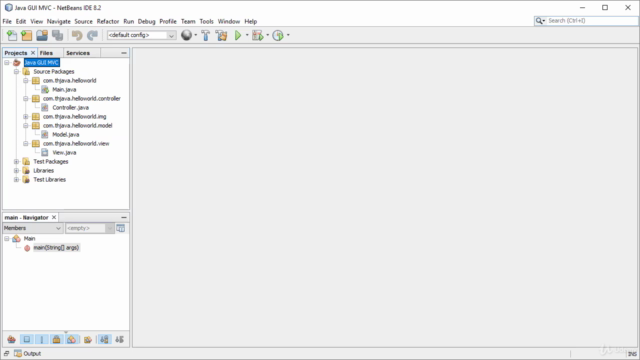Minimize the Navigator panel

coord(124,218)
